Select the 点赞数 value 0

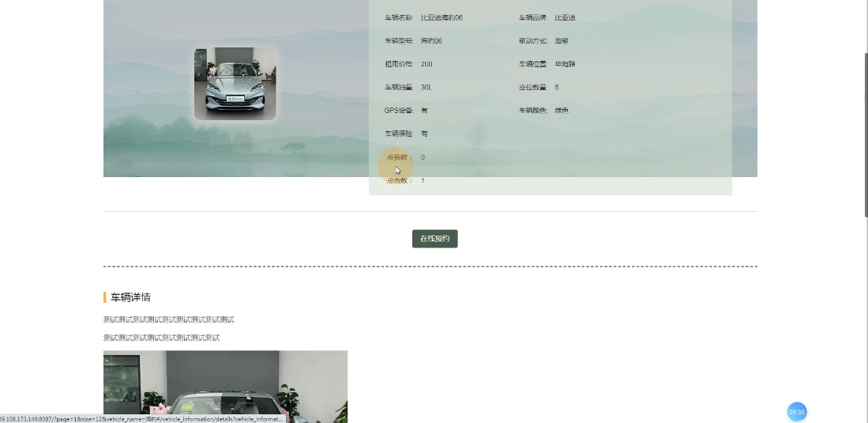point(423,157)
